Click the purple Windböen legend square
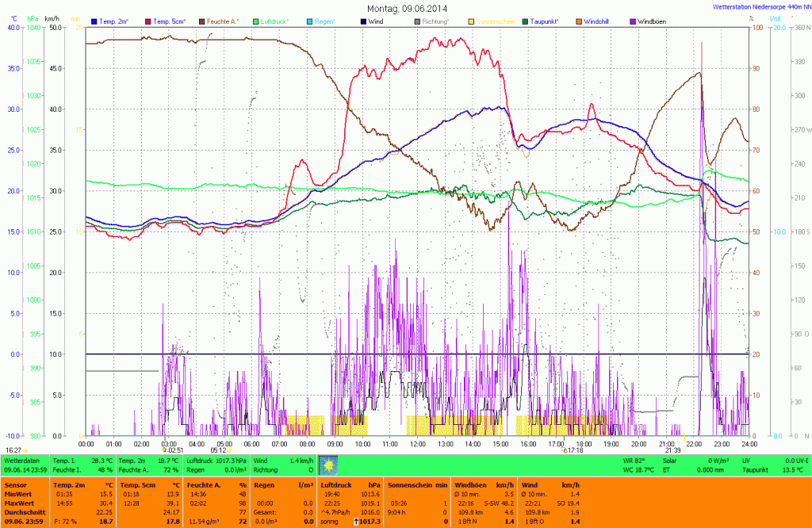The height and width of the screenshot is (528, 812). coord(633,21)
